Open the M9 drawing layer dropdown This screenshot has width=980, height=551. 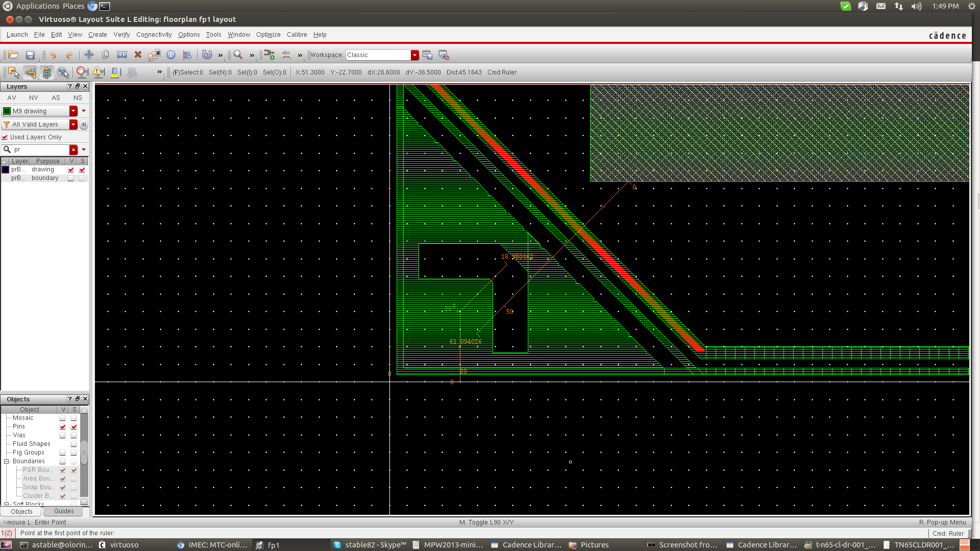[73, 111]
